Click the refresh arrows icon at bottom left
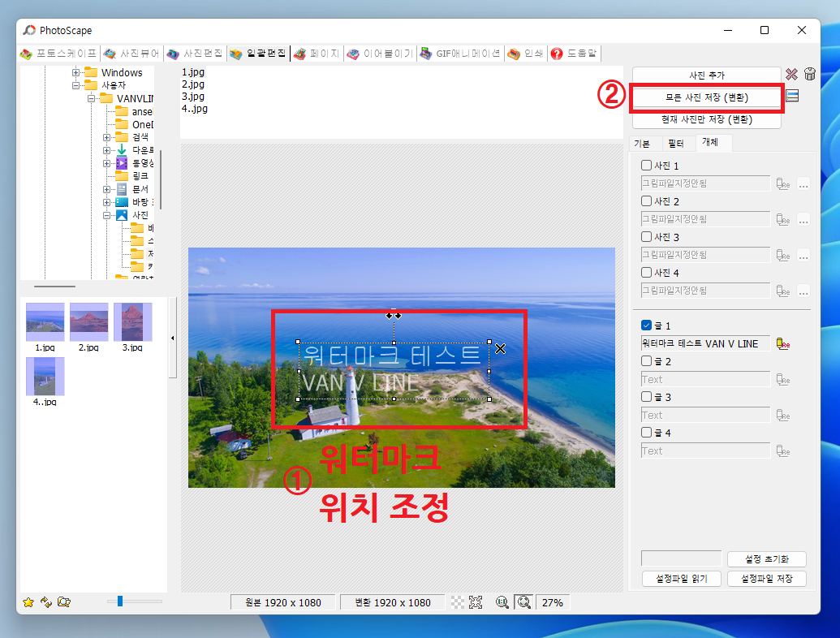 (46, 602)
